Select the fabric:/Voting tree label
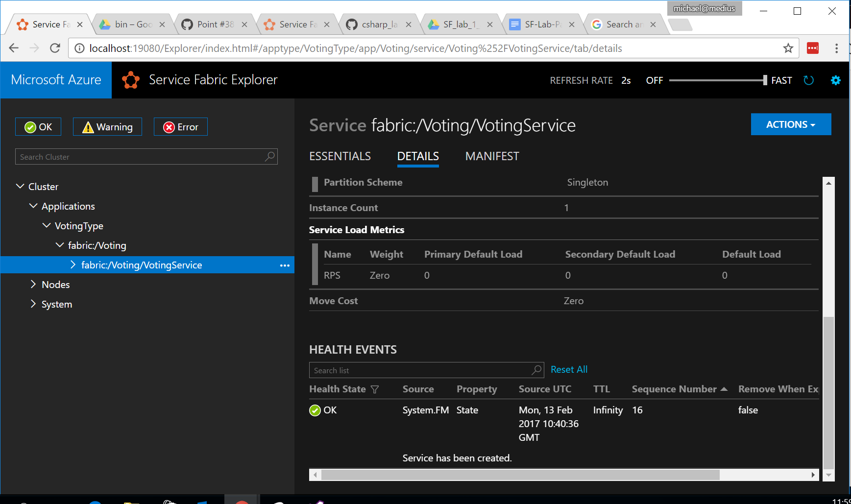This screenshot has width=851, height=504. (97, 245)
